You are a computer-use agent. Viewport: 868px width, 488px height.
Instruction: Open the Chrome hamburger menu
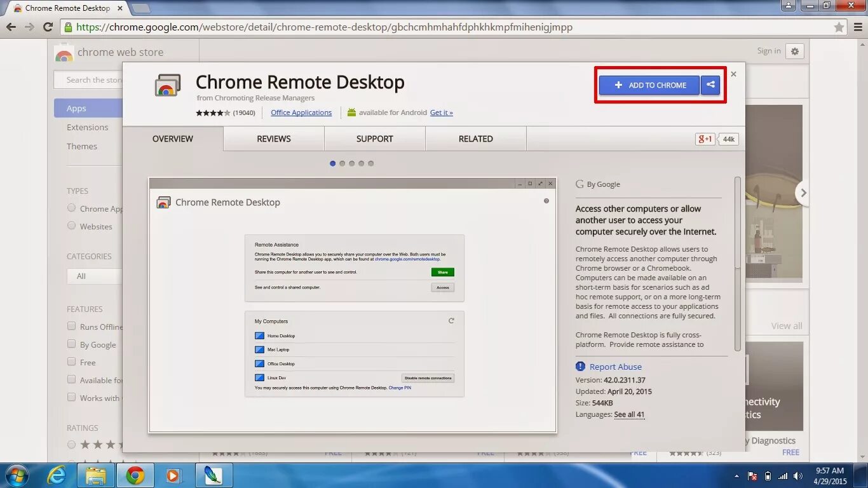click(x=857, y=27)
